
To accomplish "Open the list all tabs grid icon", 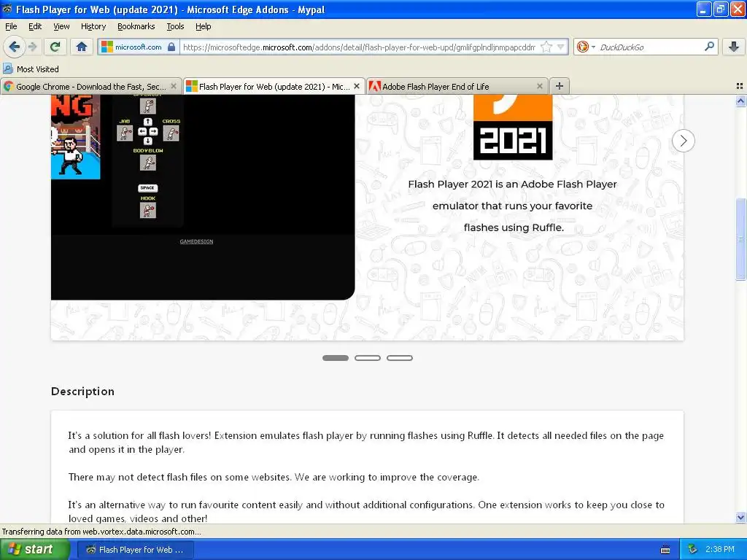I will (740, 86).
